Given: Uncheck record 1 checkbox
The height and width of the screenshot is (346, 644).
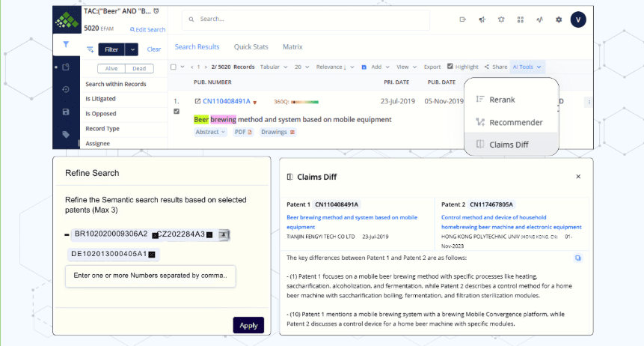Looking at the screenshot, I should point(177,111).
